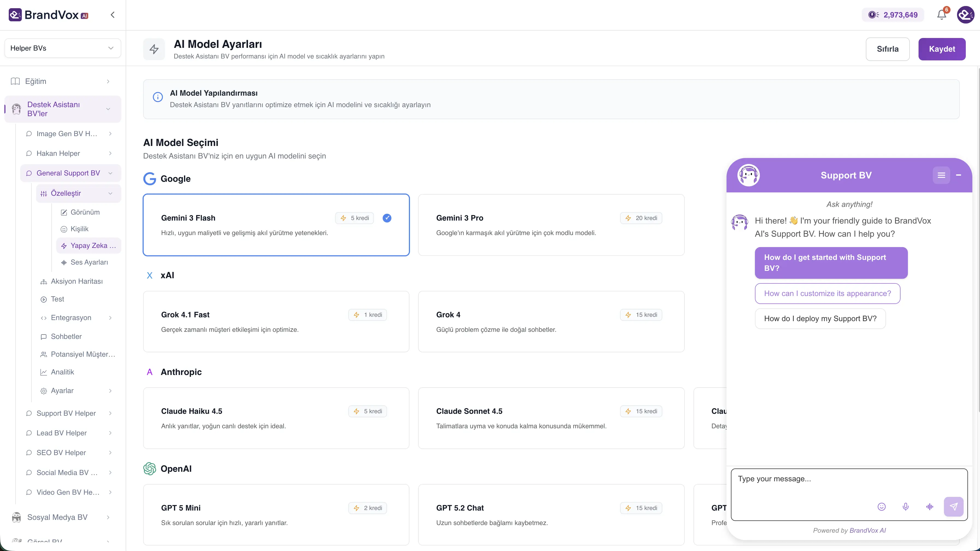Open the Social Media BV item
980x551 pixels.
point(70,473)
